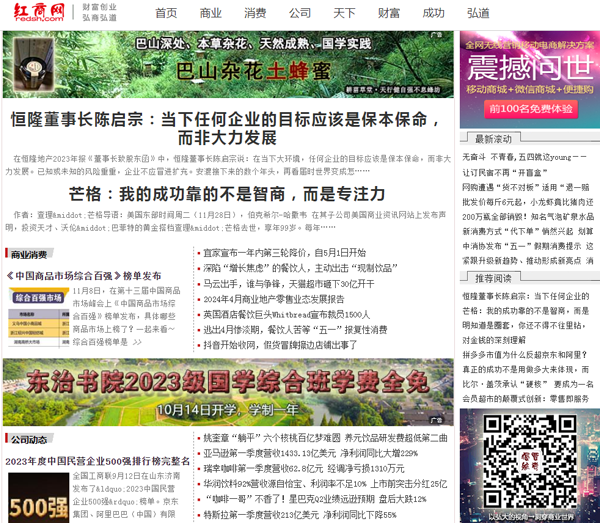
Task: Open headline 芒格：我的成功靠的不是智商
Action: tap(227, 194)
